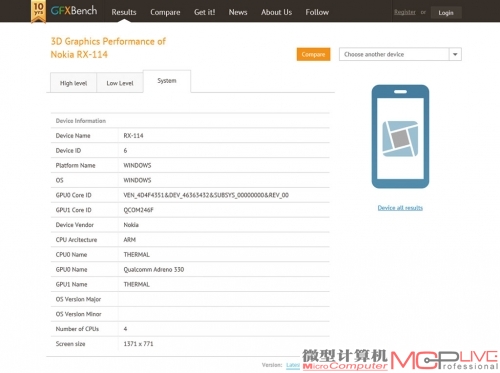Viewport: 500px width, 373px height.
Task: Click the Nokia vendor value
Action: click(x=131, y=225)
